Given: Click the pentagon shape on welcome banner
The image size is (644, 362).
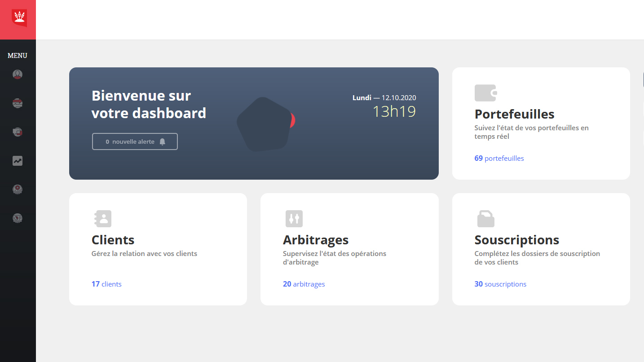Looking at the screenshot, I should [x=263, y=124].
